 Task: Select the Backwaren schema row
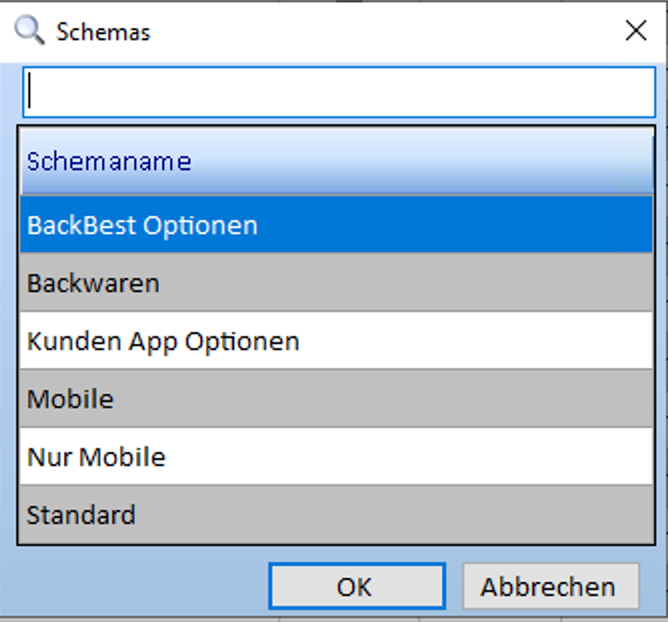point(337,283)
